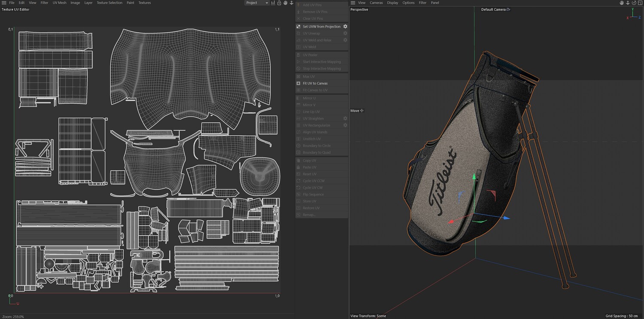Screen dimensions: 644x319
Task: Click the Mirror V icon
Action: click(x=299, y=105)
